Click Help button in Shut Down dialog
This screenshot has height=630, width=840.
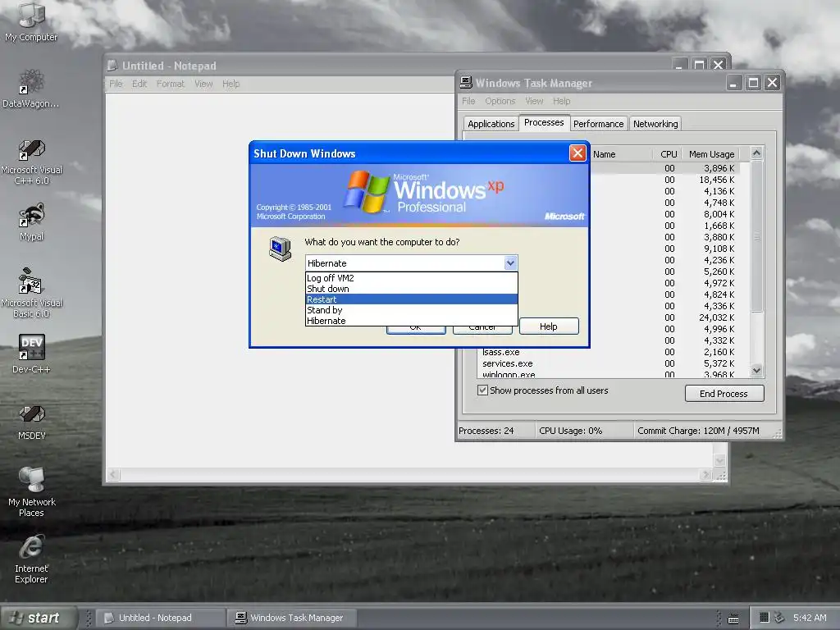(549, 326)
